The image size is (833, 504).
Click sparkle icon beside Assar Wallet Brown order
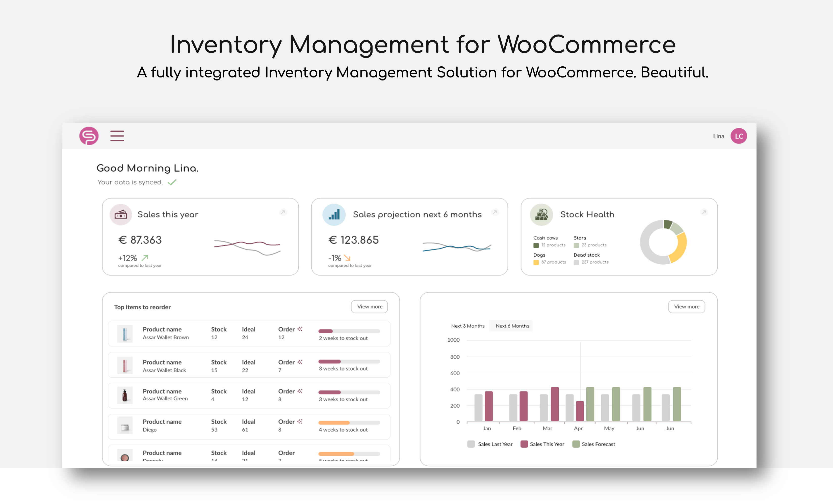[x=300, y=329]
